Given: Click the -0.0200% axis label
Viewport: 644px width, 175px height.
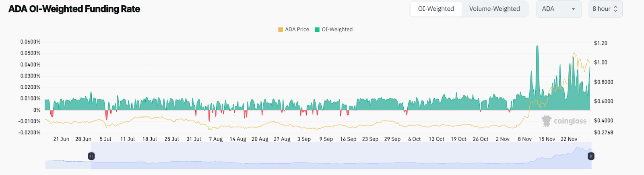Looking at the screenshot, I should click(x=29, y=133).
